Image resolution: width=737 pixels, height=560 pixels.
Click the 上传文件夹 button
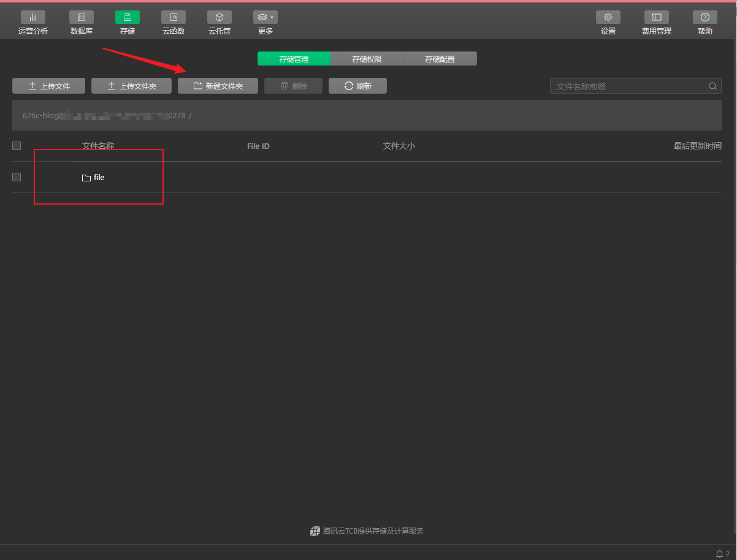click(x=131, y=86)
